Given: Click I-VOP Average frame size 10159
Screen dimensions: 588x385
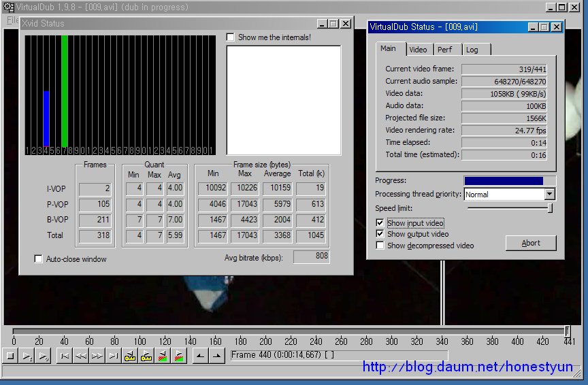Looking at the screenshot, I should click(278, 188).
